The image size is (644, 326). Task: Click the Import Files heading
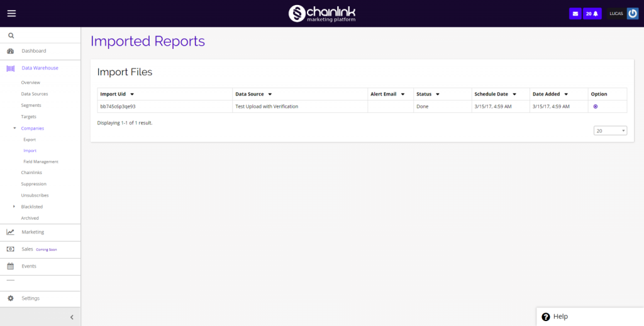click(125, 72)
